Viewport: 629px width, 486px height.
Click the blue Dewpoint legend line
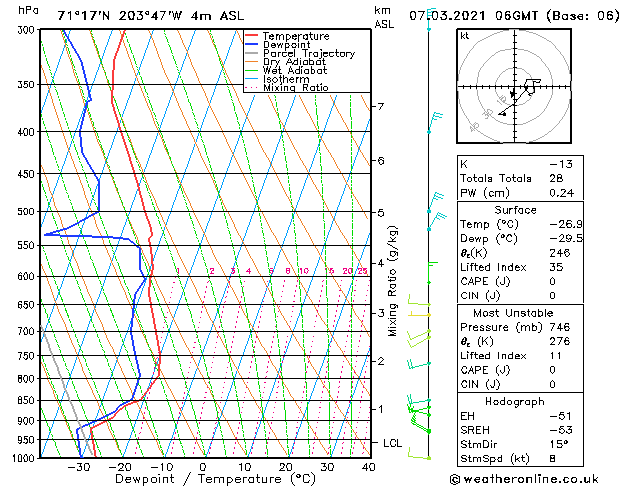coord(251,44)
